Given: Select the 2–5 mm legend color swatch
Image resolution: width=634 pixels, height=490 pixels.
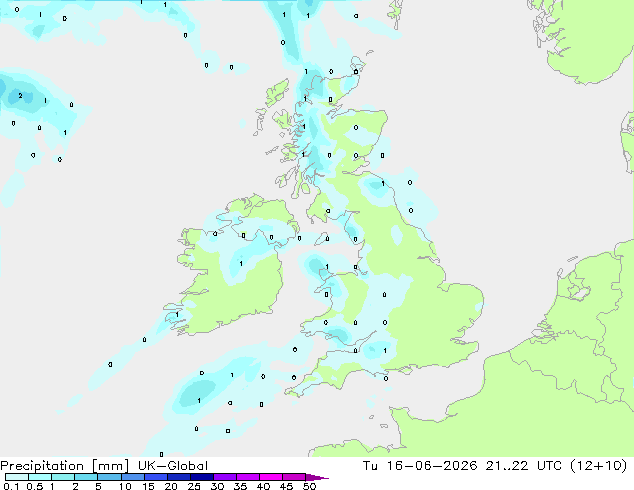Looking at the screenshot, I should pyautogui.click(x=86, y=477).
